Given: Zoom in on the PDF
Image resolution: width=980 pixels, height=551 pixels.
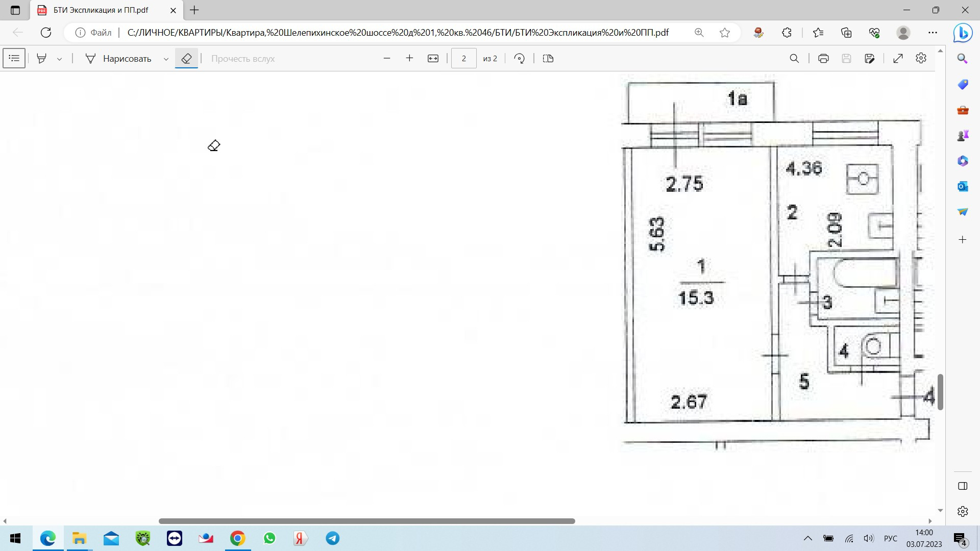Looking at the screenshot, I should [x=409, y=59].
